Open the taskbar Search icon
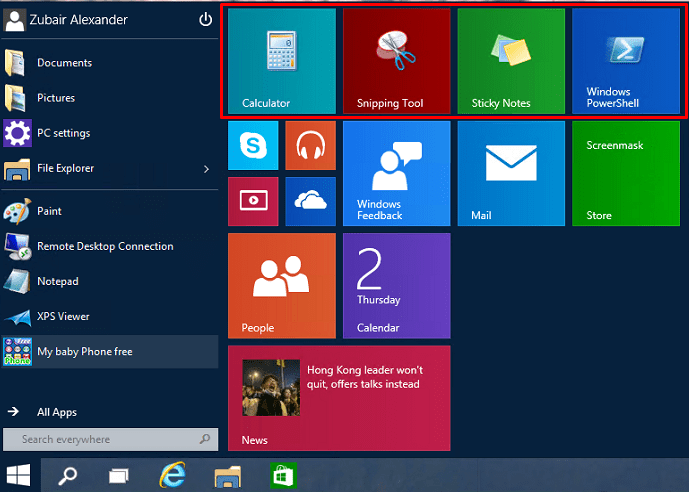This screenshot has width=689, height=492. [68, 475]
